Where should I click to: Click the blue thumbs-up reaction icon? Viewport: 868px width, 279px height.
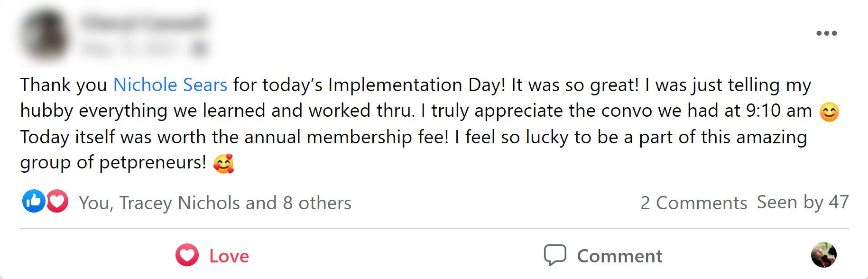point(34,201)
